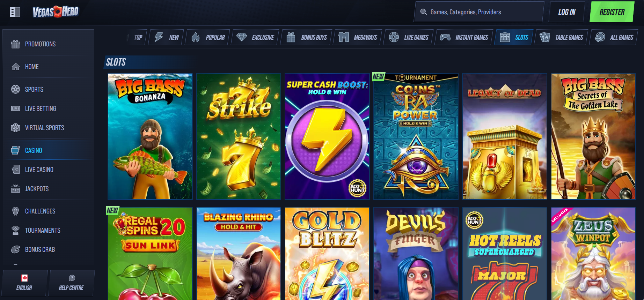Click the All Games globe icon
644x300 pixels.
point(600,37)
